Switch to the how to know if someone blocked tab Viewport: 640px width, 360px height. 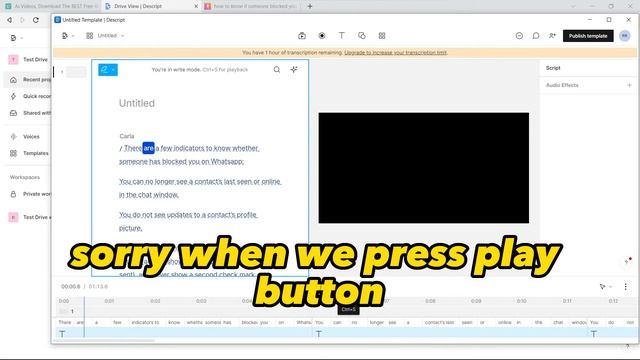click(251, 6)
